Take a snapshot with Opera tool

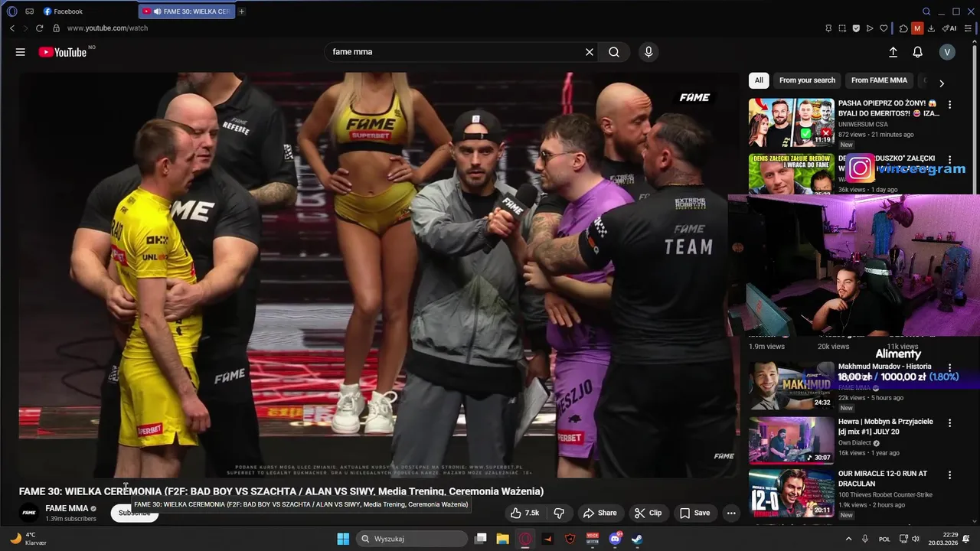(x=842, y=28)
